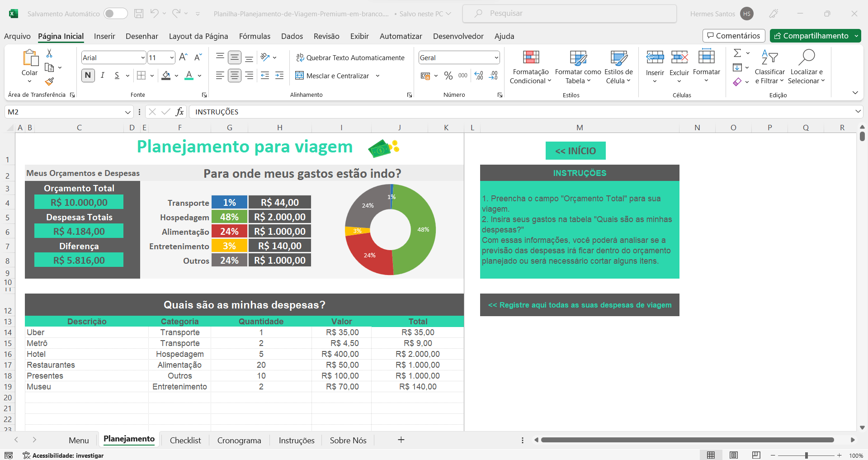
Task: Select Formatar como Tabela
Action: point(577,67)
